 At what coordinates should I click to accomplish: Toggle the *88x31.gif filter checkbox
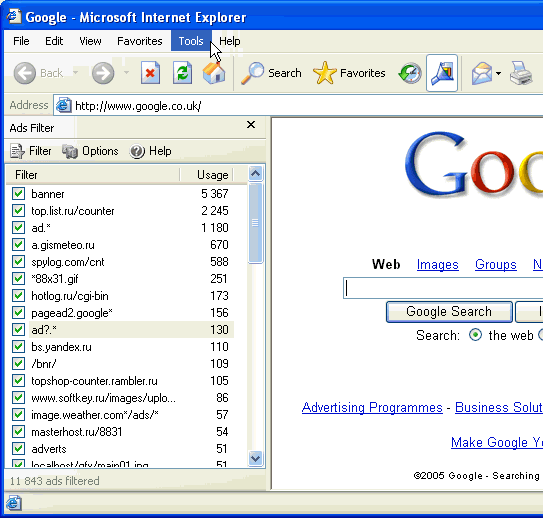(18, 279)
